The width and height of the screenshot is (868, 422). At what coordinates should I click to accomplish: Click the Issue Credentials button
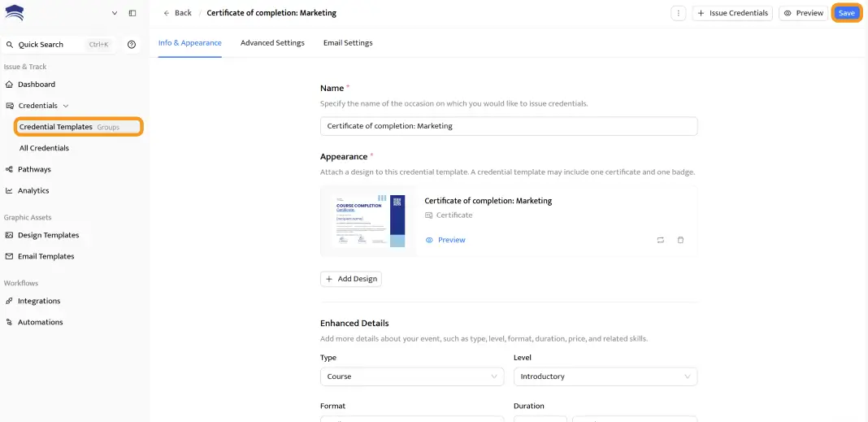[732, 13]
